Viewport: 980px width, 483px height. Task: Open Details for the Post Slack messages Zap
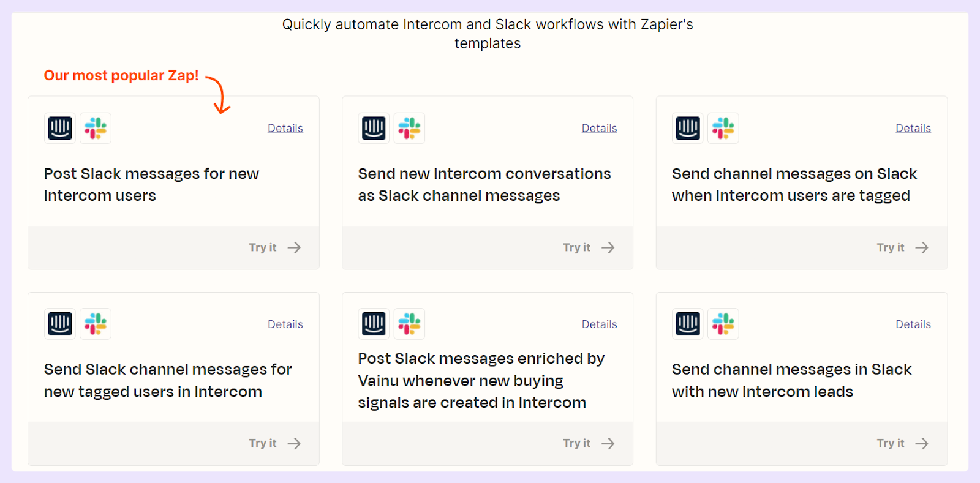tap(285, 128)
